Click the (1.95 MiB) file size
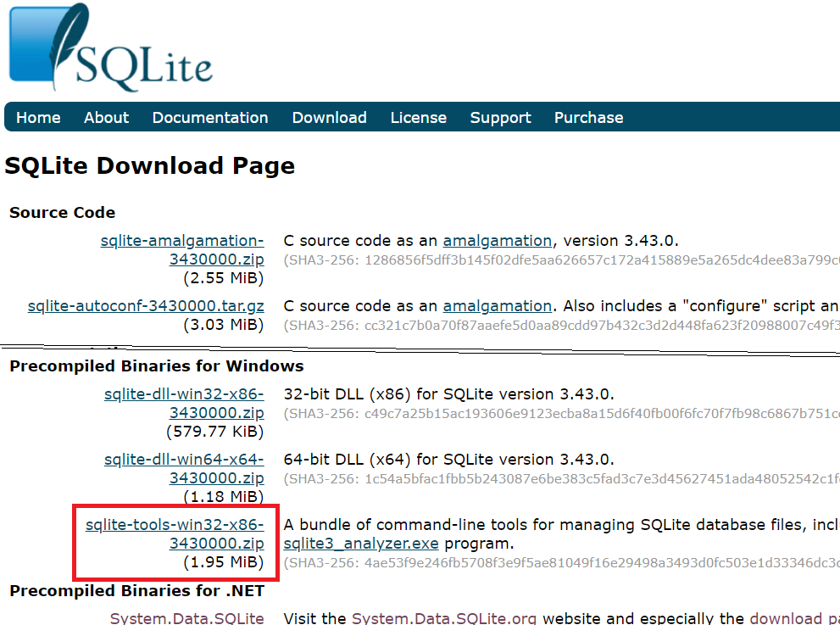840x625 pixels. coord(224,562)
